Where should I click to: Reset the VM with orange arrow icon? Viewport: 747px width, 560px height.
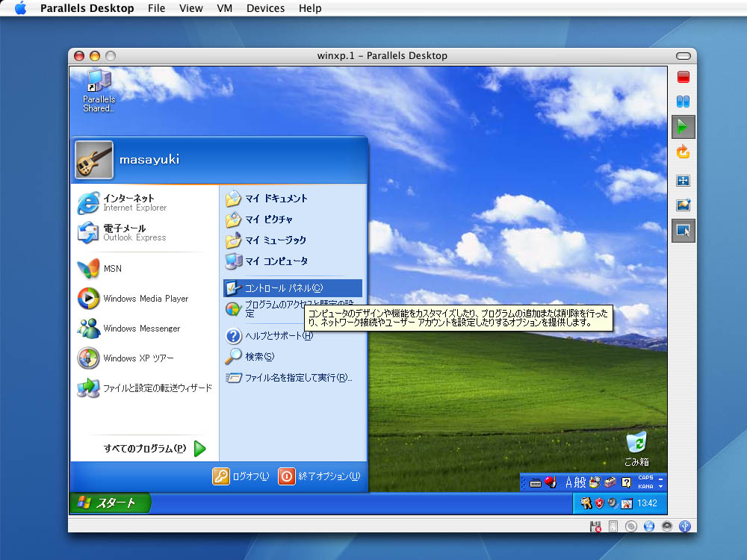pos(683,153)
